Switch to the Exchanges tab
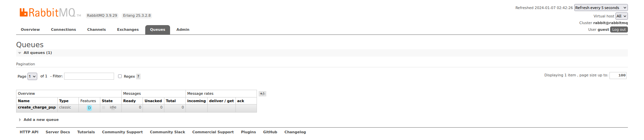The height and width of the screenshot is (140, 644). pos(128,30)
